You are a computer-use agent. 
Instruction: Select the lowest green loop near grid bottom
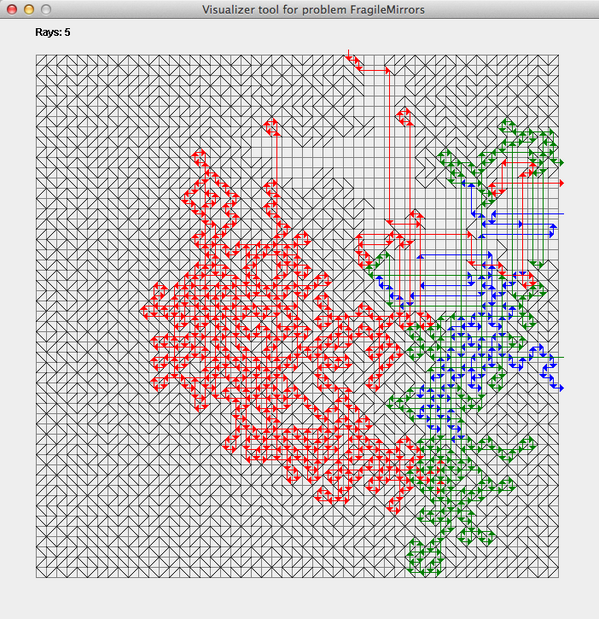[x=424, y=557]
